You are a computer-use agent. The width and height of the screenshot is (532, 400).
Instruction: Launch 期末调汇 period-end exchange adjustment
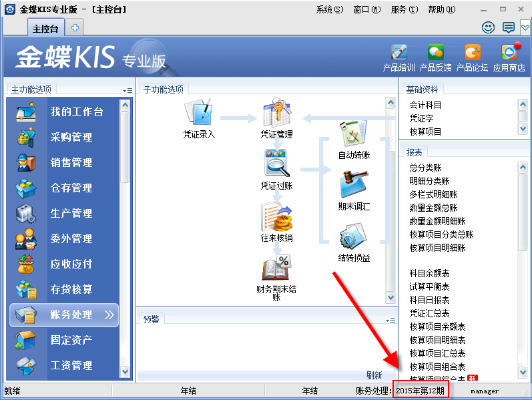coord(353,186)
